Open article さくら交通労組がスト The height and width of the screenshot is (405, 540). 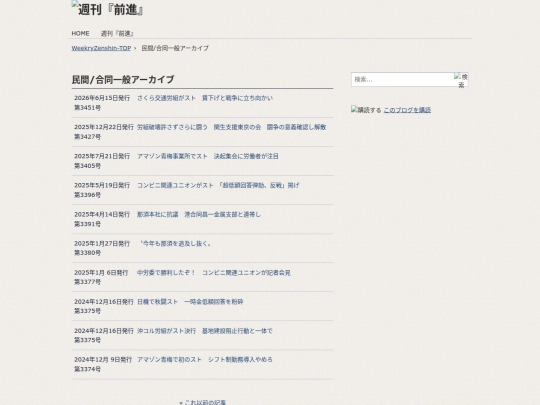(205, 98)
